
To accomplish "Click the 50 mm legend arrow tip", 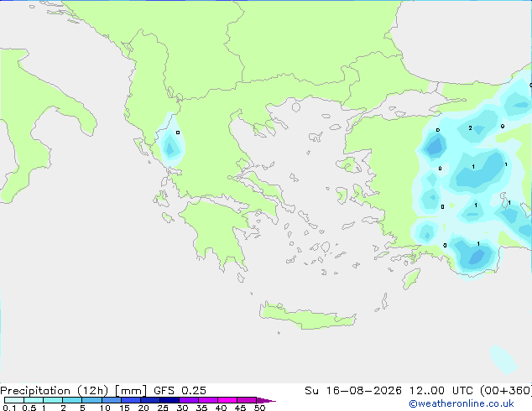I will (x=266, y=400).
